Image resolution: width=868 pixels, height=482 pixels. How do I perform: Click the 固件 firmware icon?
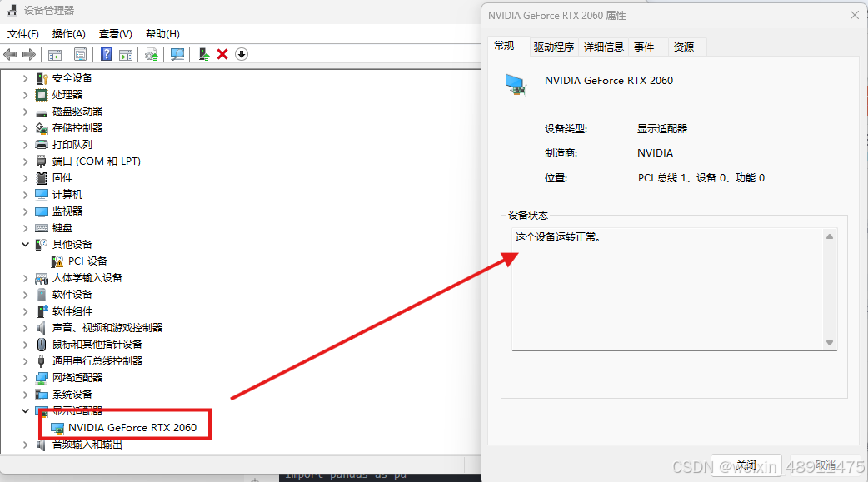pyautogui.click(x=42, y=178)
